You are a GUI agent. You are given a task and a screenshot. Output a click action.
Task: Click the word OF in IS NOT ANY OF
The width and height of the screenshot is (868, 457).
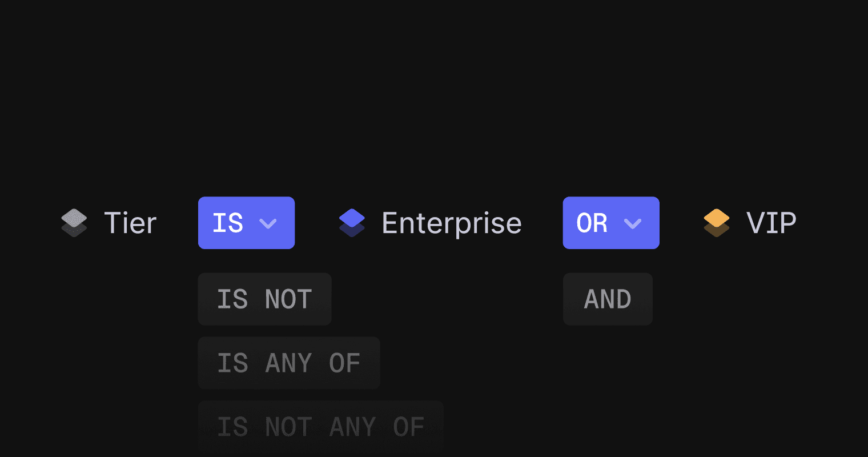(409, 427)
